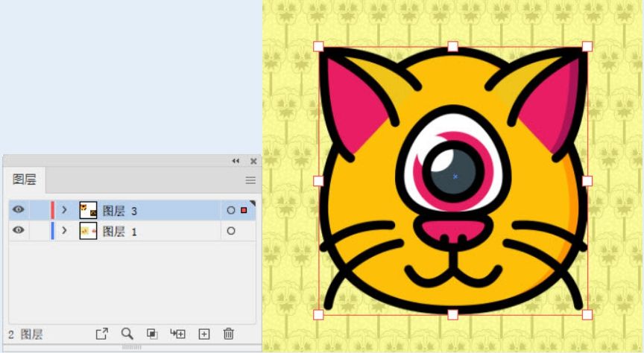Switch to the 图层 panel tab
644x353 pixels.
click(x=25, y=179)
